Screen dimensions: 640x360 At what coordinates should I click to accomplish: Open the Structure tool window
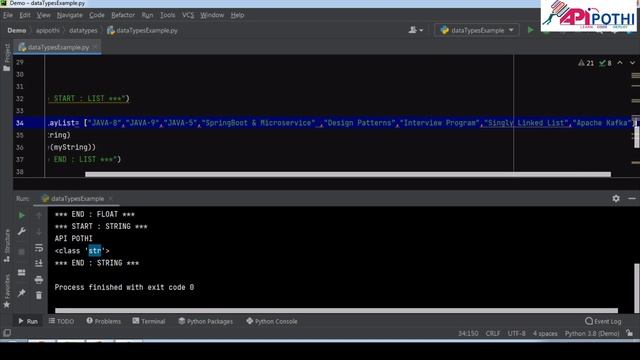[x=7, y=246]
